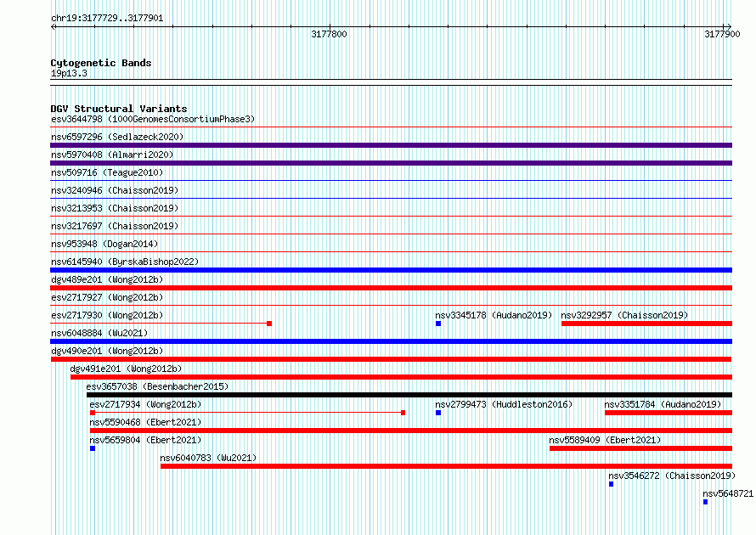Viewport: 756px width, 535px height.
Task: Select the nsv6040783 (Wu2021) red bar
Action: [446, 466]
